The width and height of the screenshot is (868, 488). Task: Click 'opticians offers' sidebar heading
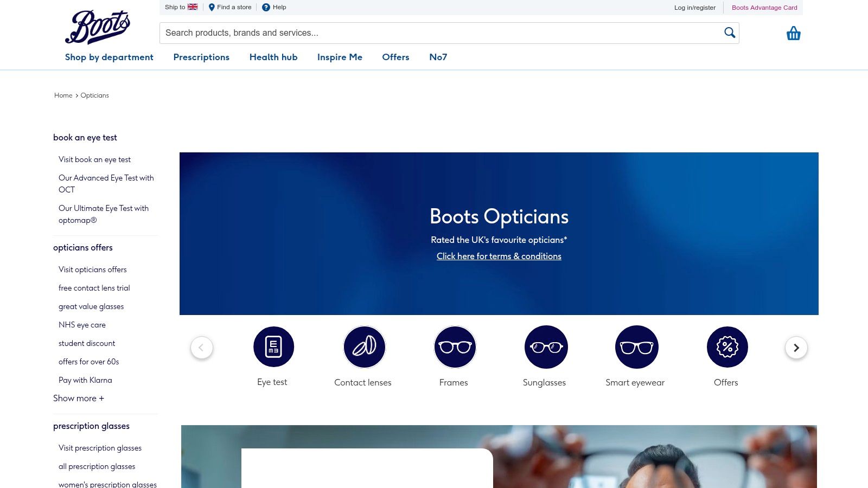83,248
